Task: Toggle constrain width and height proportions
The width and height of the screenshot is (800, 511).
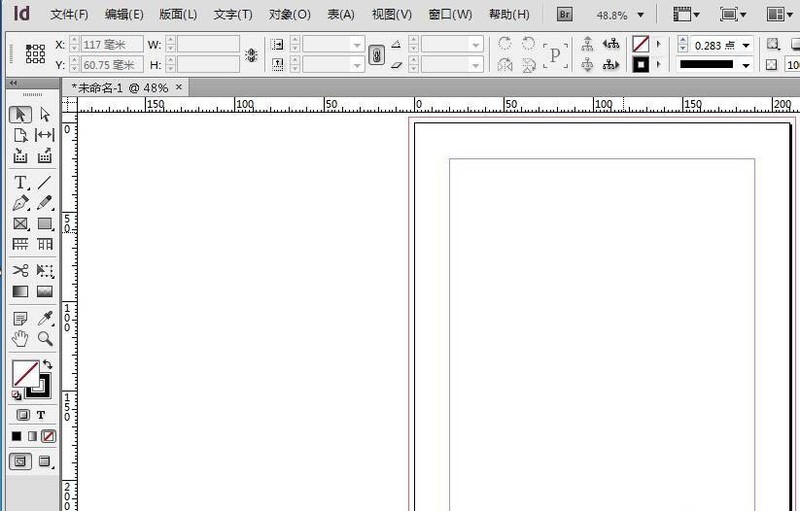Action: click(251, 55)
